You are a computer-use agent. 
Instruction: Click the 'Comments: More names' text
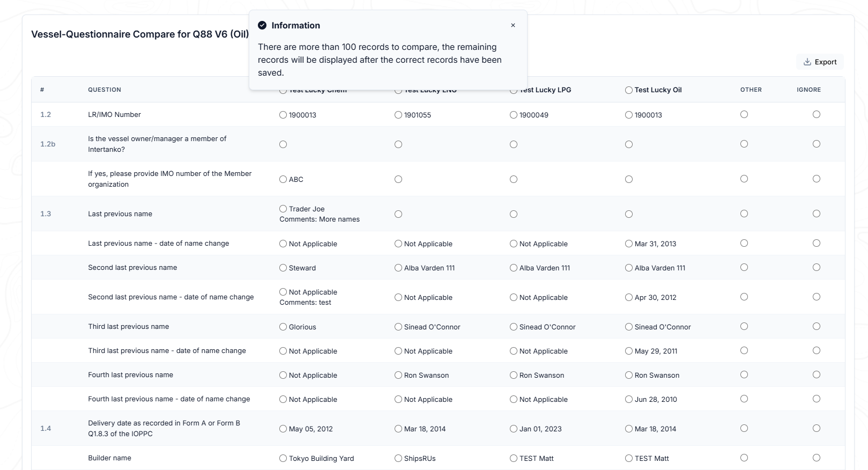(x=320, y=219)
